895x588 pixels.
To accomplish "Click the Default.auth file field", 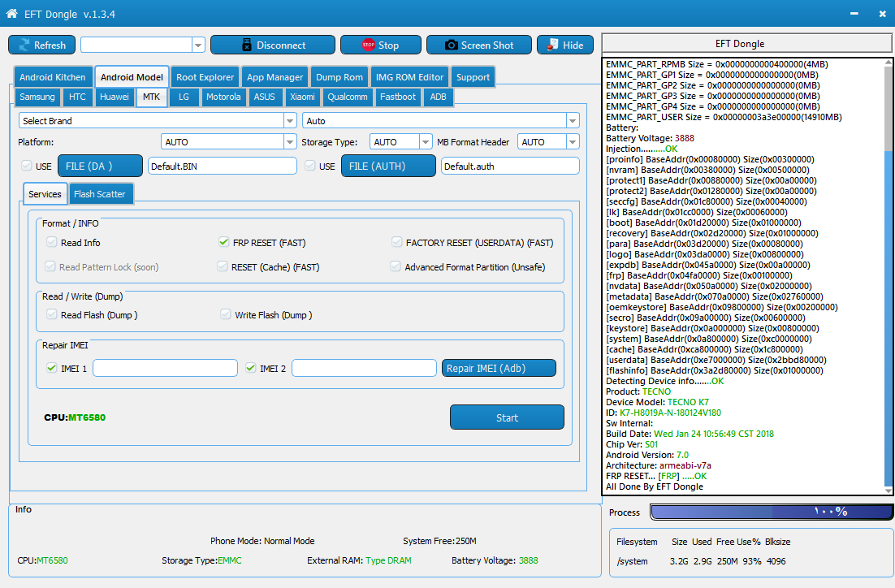I will pyautogui.click(x=510, y=166).
